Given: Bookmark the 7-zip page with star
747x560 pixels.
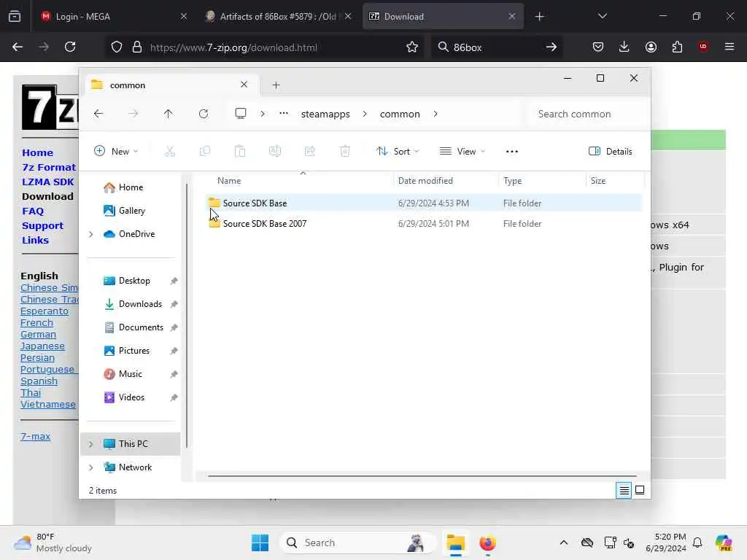Looking at the screenshot, I should (412, 47).
